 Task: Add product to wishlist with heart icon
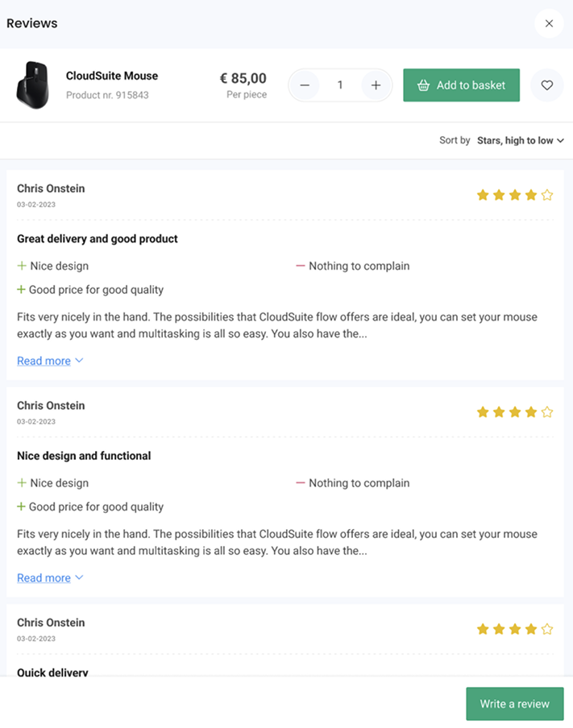(x=547, y=85)
